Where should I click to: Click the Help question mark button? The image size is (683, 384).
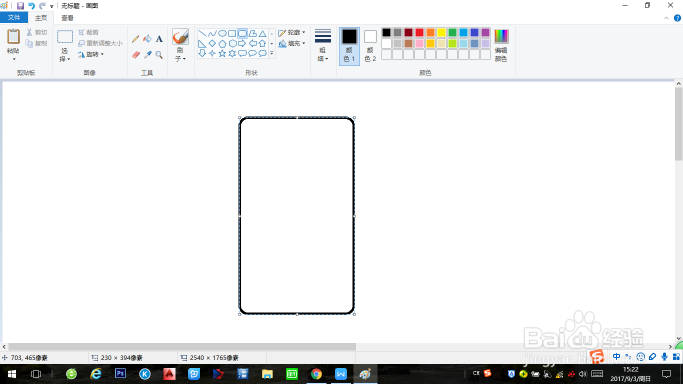coord(677,18)
